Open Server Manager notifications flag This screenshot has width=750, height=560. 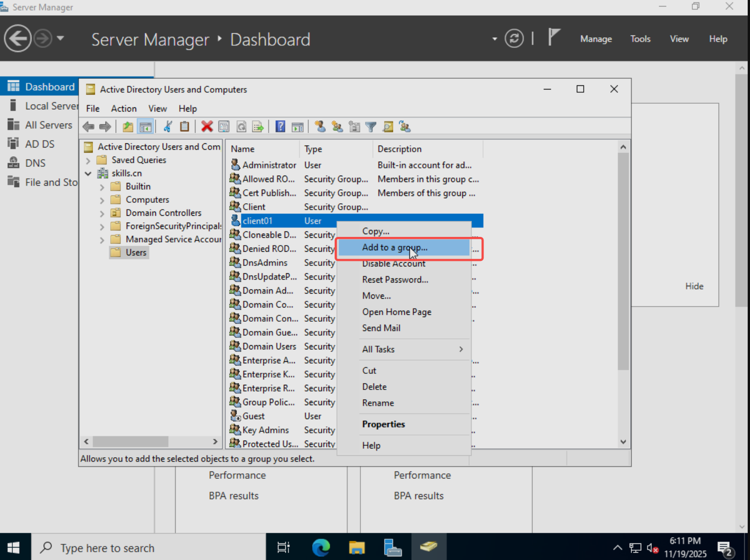(554, 37)
